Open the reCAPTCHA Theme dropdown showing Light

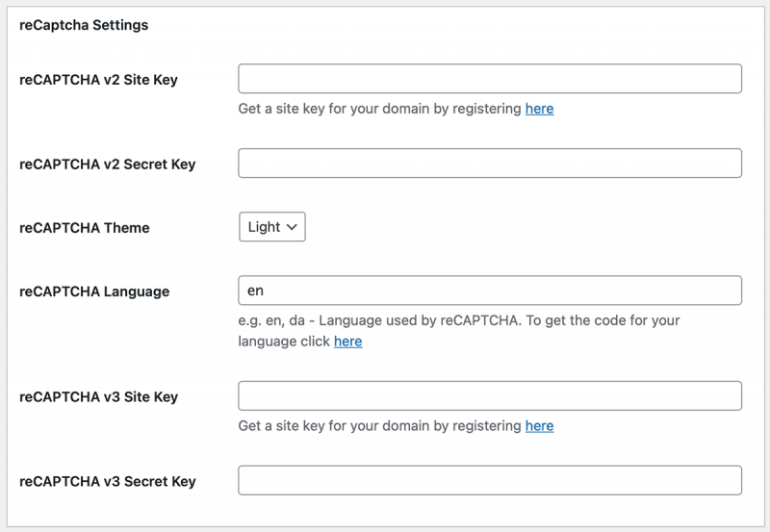click(272, 227)
